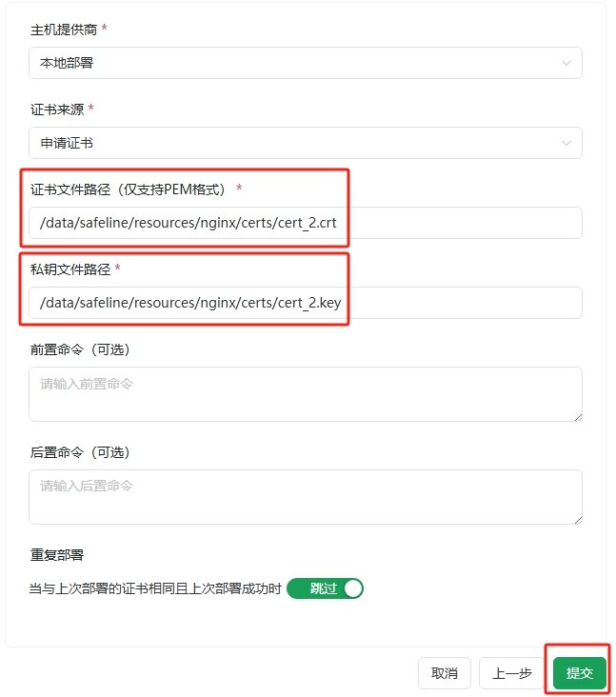Click the 证书来源 field label
The width and height of the screenshot is (616, 697).
pos(57,110)
